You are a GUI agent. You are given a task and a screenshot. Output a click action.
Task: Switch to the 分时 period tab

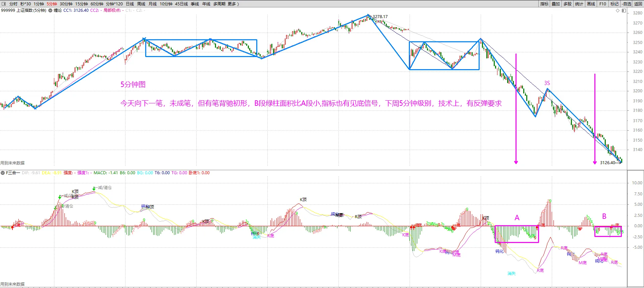(13, 4)
